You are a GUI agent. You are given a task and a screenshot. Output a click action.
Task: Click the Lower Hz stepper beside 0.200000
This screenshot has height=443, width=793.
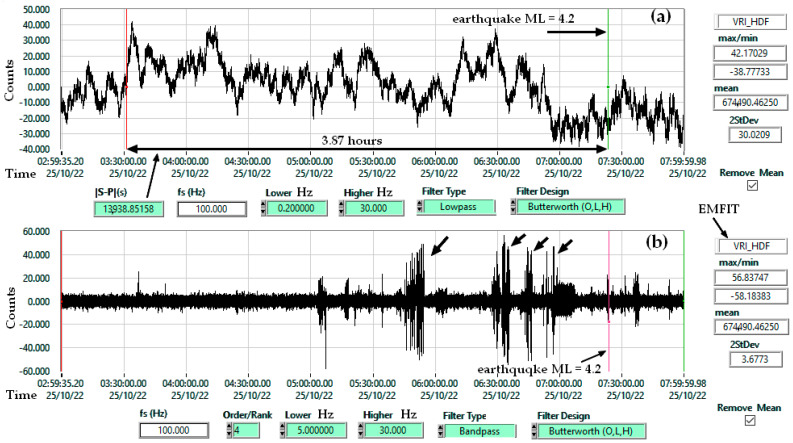click(x=263, y=208)
